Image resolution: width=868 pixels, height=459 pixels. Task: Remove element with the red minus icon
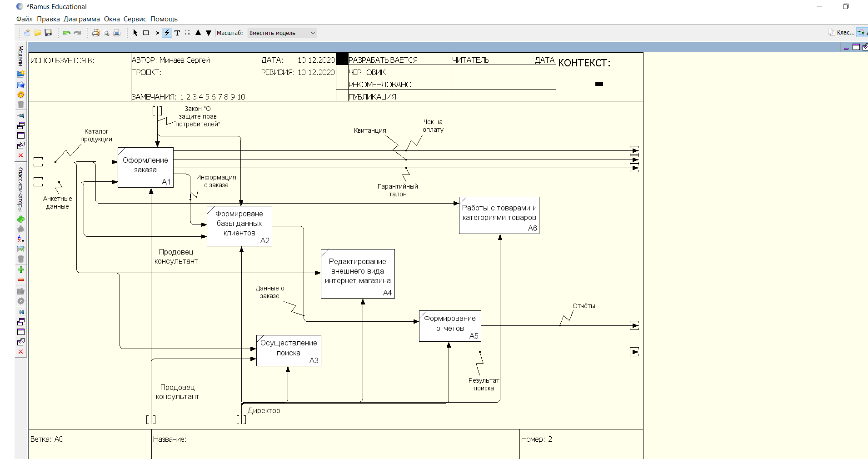(x=20, y=279)
